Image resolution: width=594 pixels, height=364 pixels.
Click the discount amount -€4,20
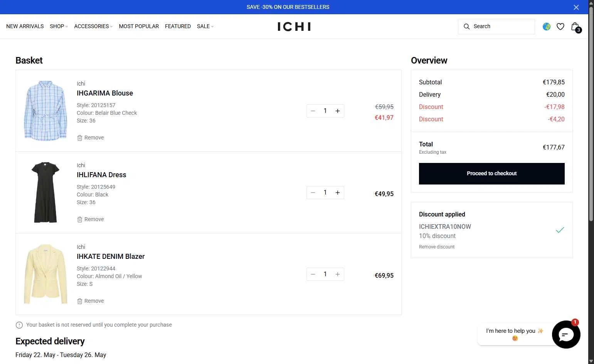556,119
